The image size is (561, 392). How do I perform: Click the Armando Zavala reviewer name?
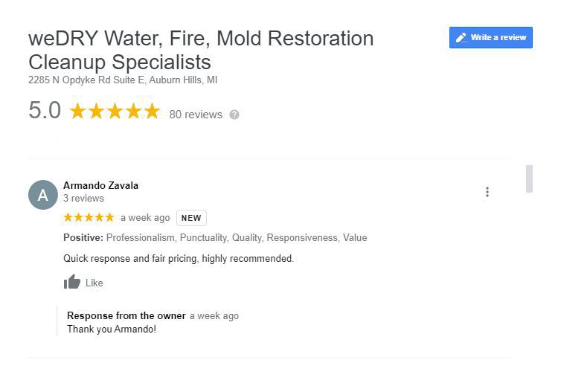point(100,186)
